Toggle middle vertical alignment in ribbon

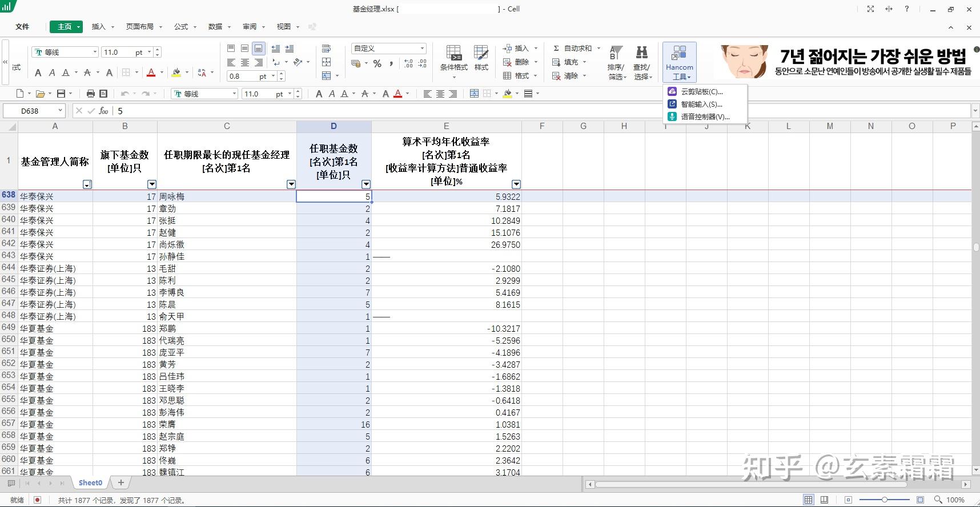click(244, 49)
